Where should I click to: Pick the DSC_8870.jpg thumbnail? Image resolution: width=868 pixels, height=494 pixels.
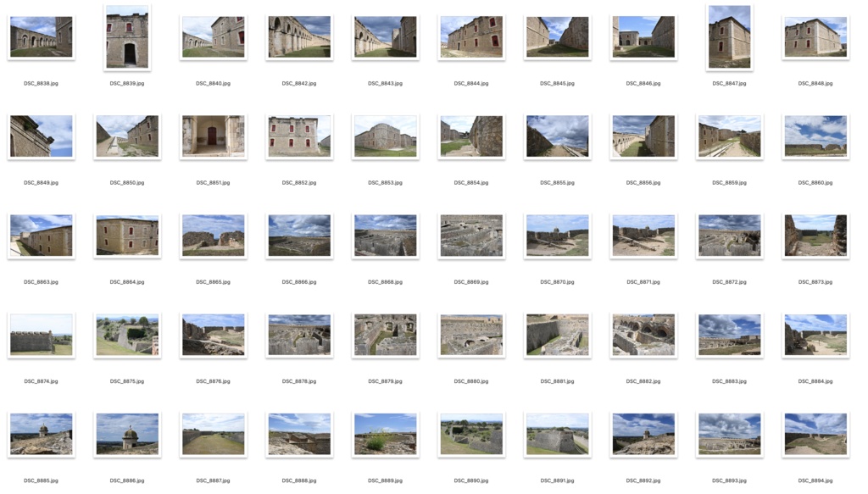(558, 236)
